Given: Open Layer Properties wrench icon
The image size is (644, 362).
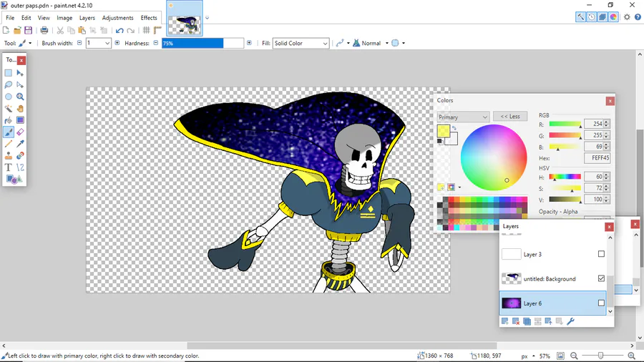Looking at the screenshot, I should (570, 321).
